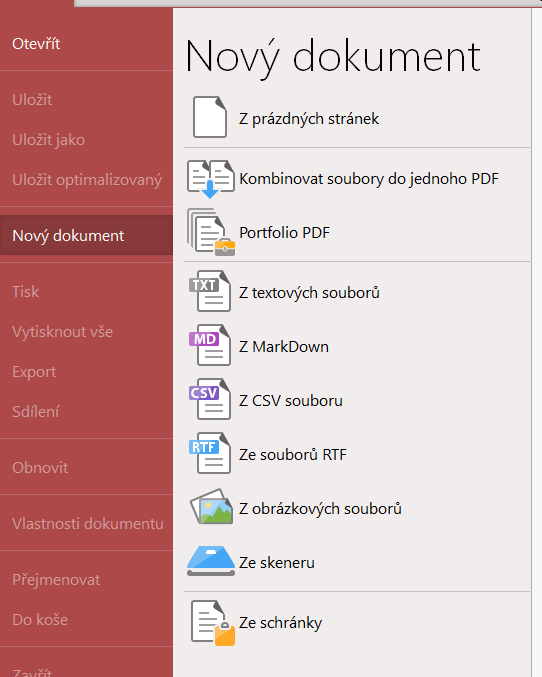
Task: Click the TXT text files icon
Action: pyautogui.click(x=210, y=291)
